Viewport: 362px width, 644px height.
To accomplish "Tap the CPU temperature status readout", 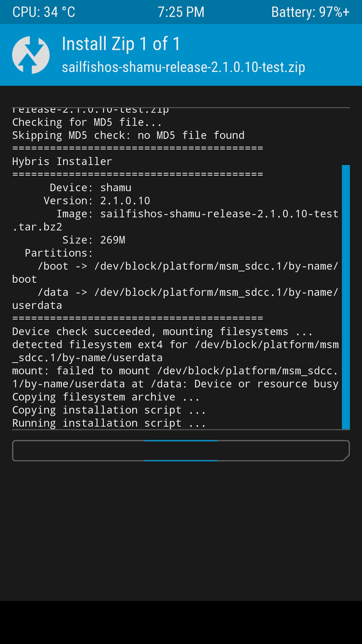I will (x=44, y=12).
